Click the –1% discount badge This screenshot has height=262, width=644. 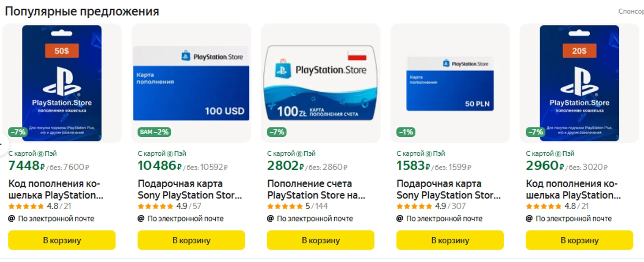point(406,132)
